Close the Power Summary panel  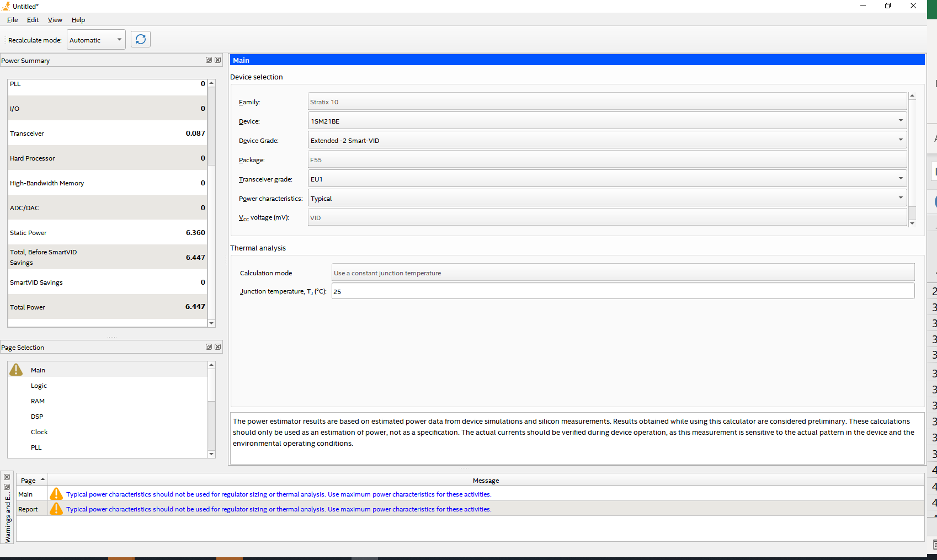pos(218,60)
